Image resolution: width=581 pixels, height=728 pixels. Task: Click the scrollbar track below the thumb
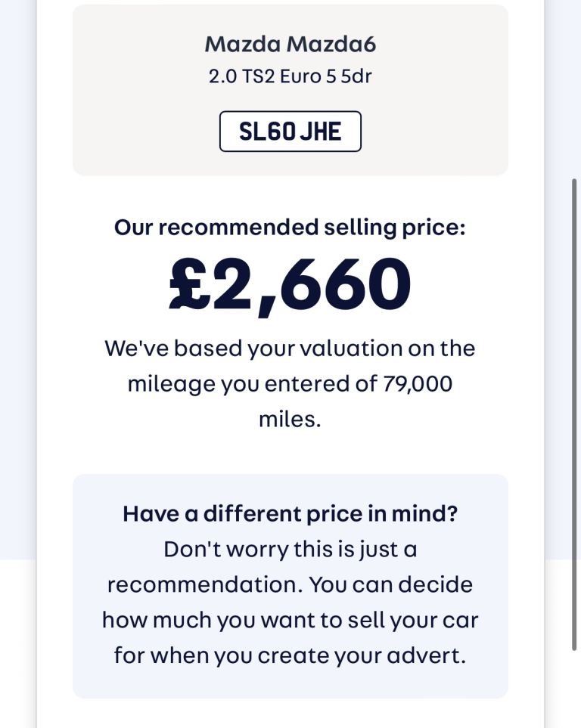point(574,689)
